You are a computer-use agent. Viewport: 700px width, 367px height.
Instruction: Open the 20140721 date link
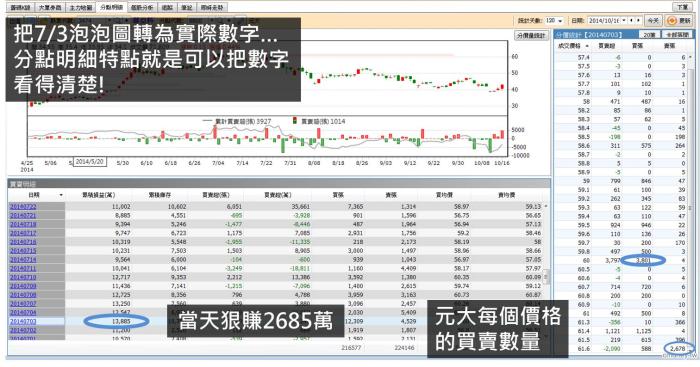(23, 216)
